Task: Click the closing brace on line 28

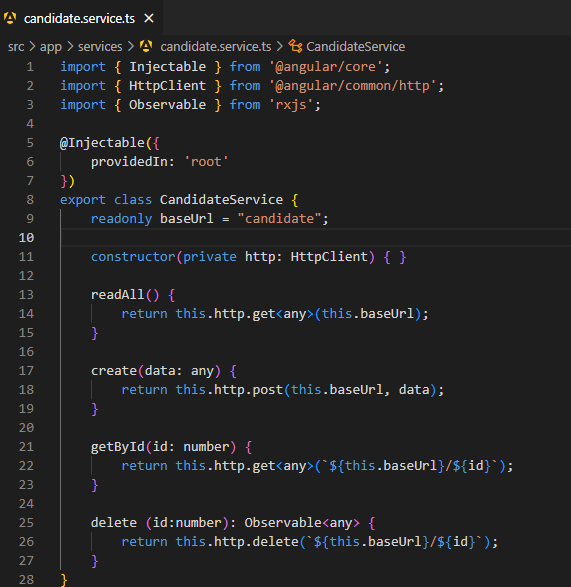Action: [x=64, y=580]
